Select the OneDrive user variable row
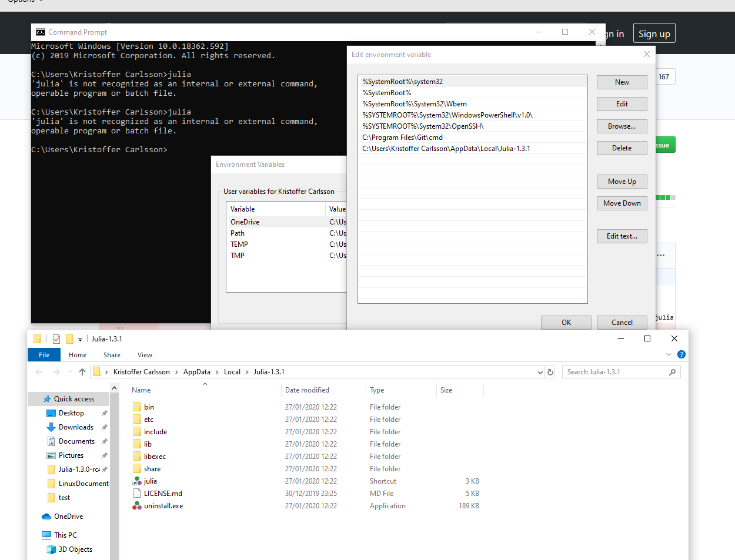 coord(287,222)
